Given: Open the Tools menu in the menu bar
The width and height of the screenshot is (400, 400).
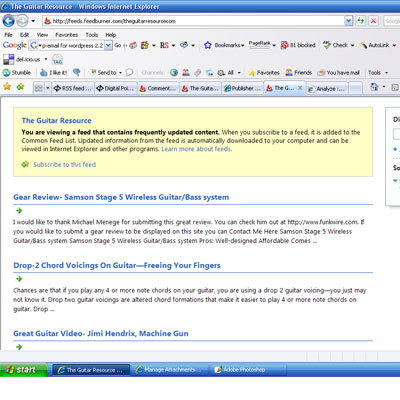Looking at the screenshot, I should click(x=92, y=35).
